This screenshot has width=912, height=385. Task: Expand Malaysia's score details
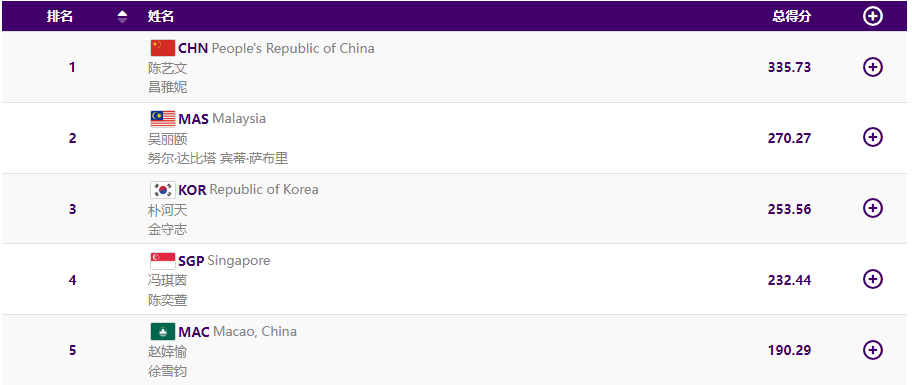point(872,137)
